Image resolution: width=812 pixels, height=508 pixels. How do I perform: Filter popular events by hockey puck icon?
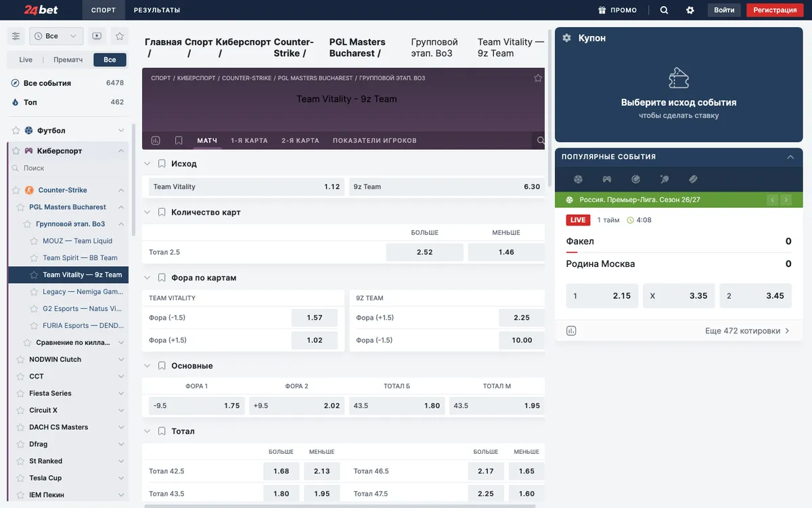click(x=694, y=179)
